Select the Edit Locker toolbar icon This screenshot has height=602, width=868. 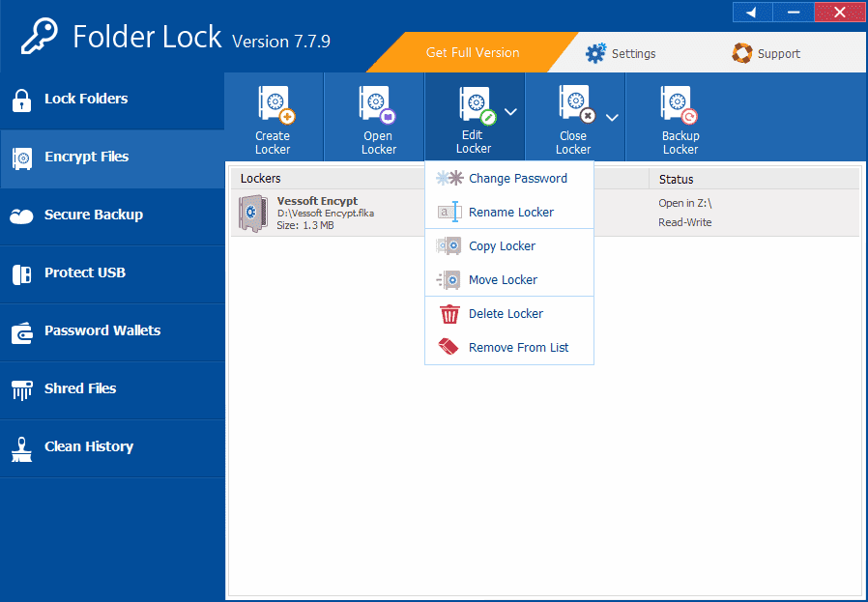[477, 105]
